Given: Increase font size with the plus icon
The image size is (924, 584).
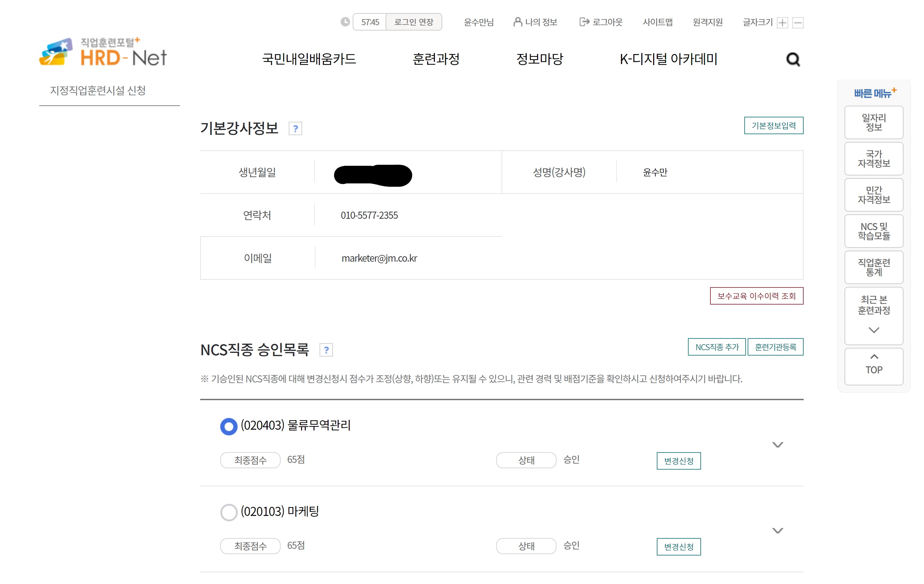Looking at the screenshot, I should tap(782, 22).
